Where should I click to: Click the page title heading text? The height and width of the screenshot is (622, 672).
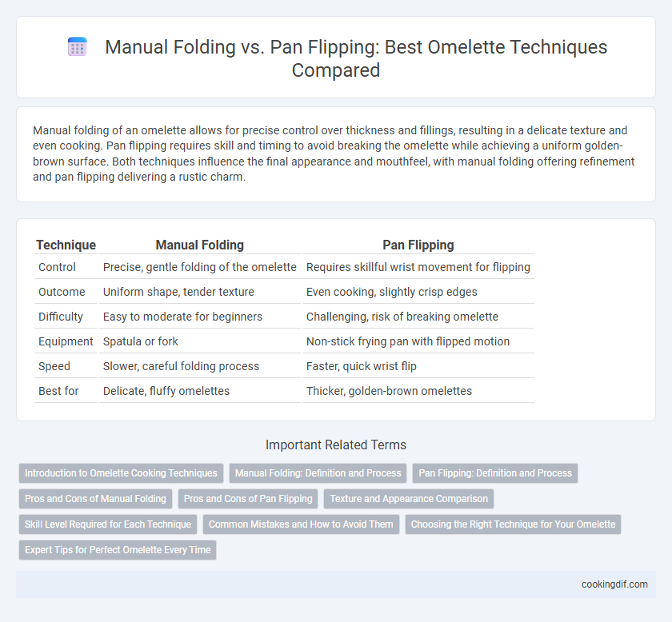(356, 58)
